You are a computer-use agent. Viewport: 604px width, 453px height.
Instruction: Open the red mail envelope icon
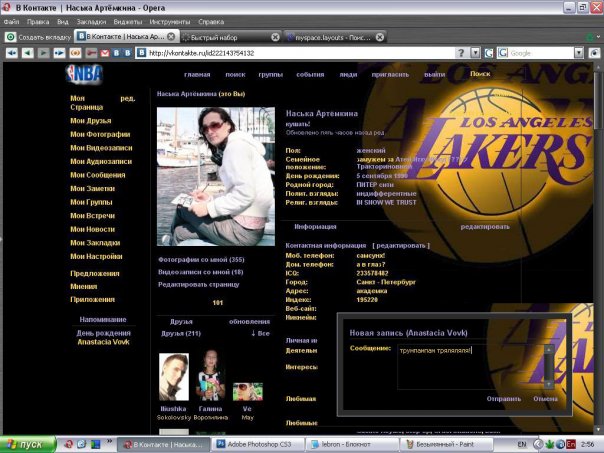tap(105, 53)
